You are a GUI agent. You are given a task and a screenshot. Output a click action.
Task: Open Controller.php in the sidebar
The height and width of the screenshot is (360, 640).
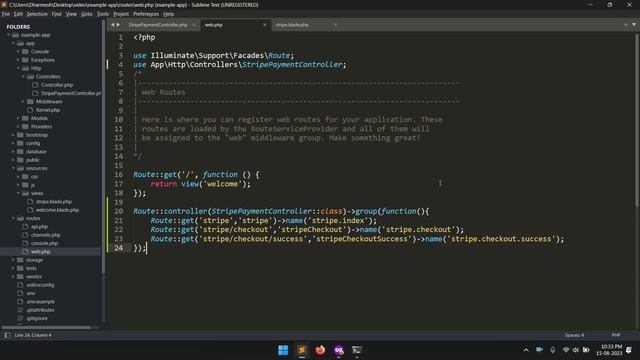point(57,85)
